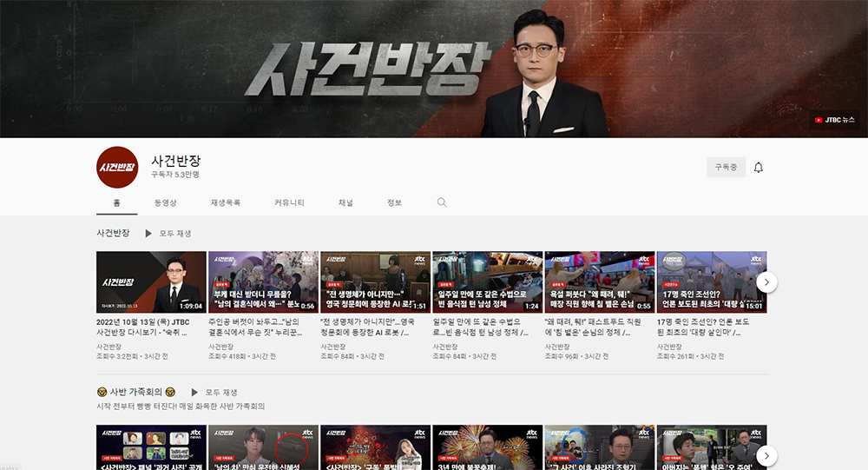
Task: Open title 17명 죽인 조선인 video
Action: pos(703,327)
